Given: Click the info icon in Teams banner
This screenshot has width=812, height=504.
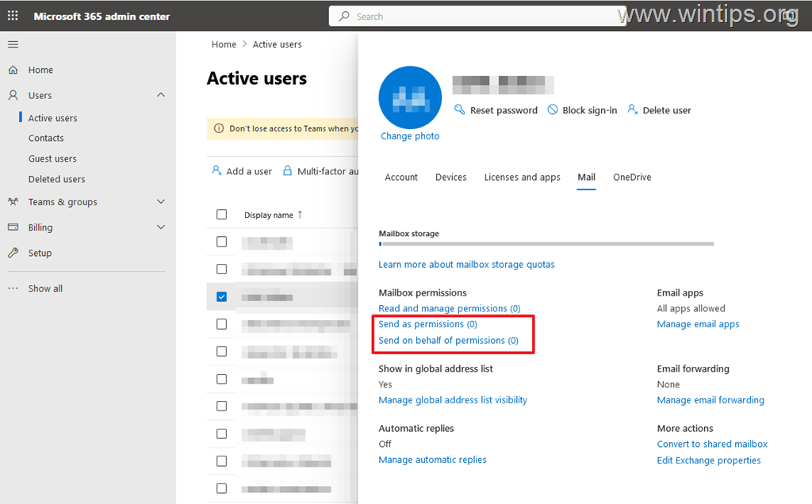Looking at the screenshot, I should [x=219, y=128].
